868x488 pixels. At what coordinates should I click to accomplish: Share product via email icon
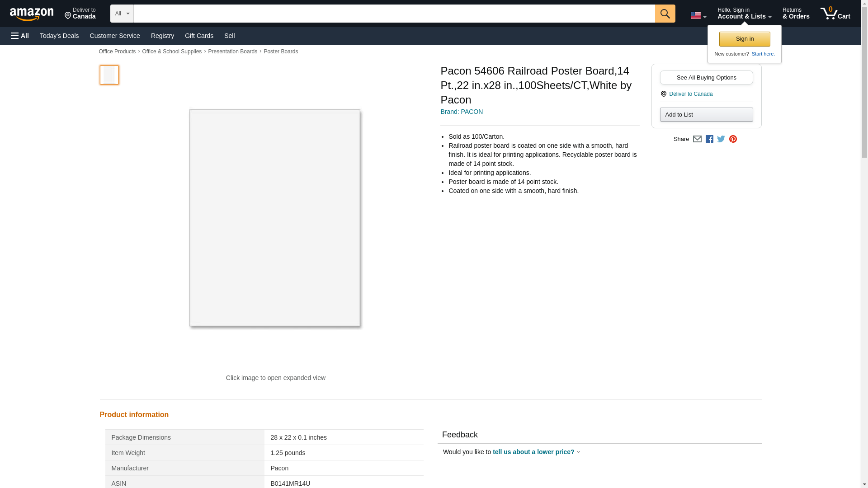697,139
